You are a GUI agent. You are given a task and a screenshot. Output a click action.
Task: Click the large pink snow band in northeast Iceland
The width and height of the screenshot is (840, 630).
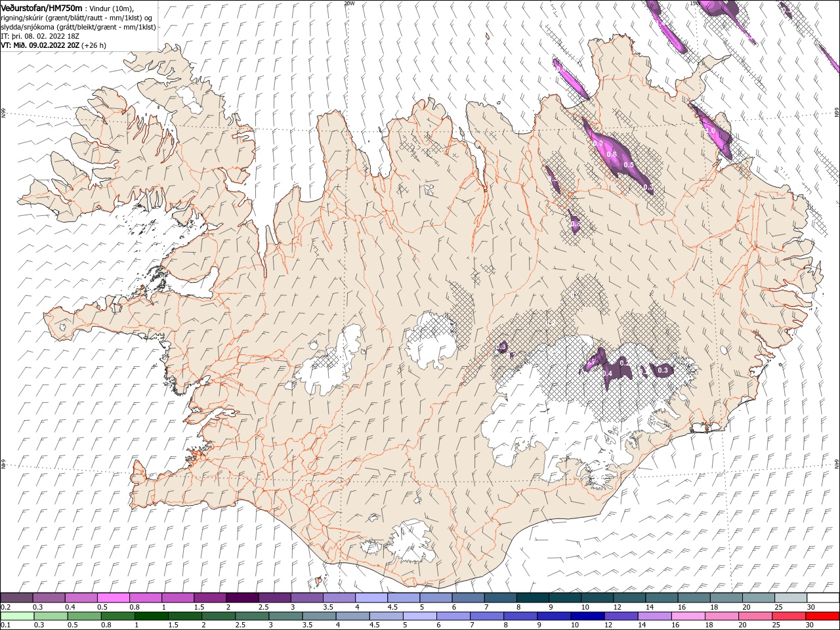[617, 156]
